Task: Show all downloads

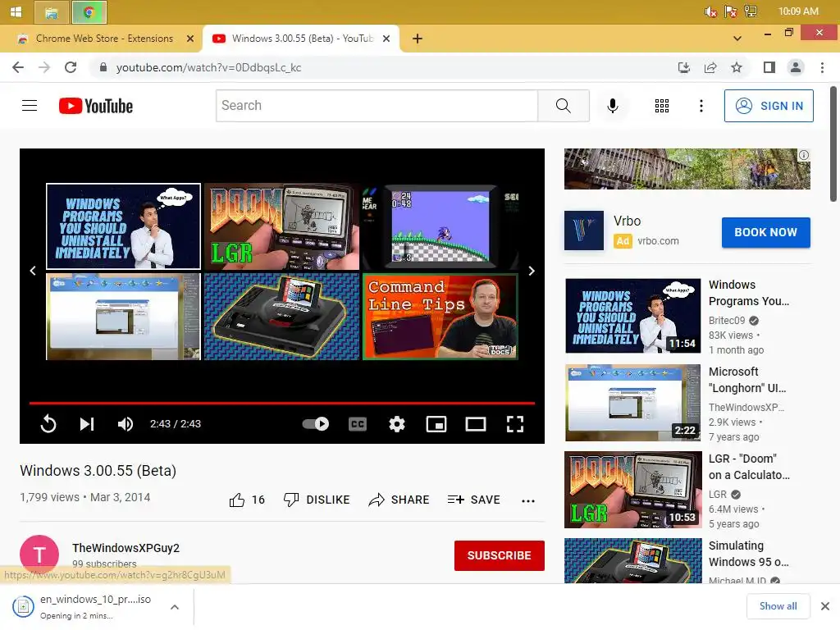Action: pos(778,606)
